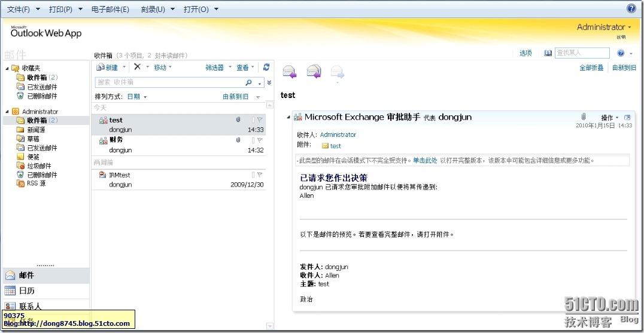Collapse the 收藏夹 favorites tree

point(7,68)
